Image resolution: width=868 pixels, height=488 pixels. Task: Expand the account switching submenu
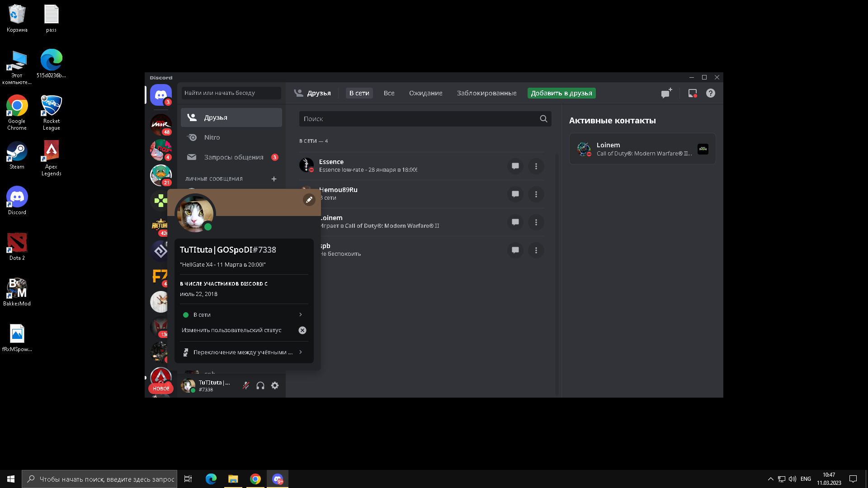click(x=244, y=352)
